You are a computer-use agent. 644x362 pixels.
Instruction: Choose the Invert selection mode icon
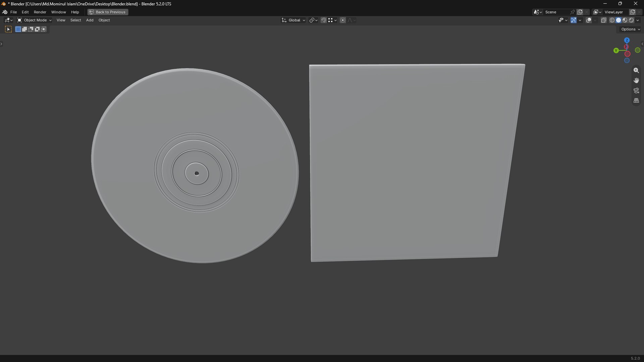pos(37,29)
